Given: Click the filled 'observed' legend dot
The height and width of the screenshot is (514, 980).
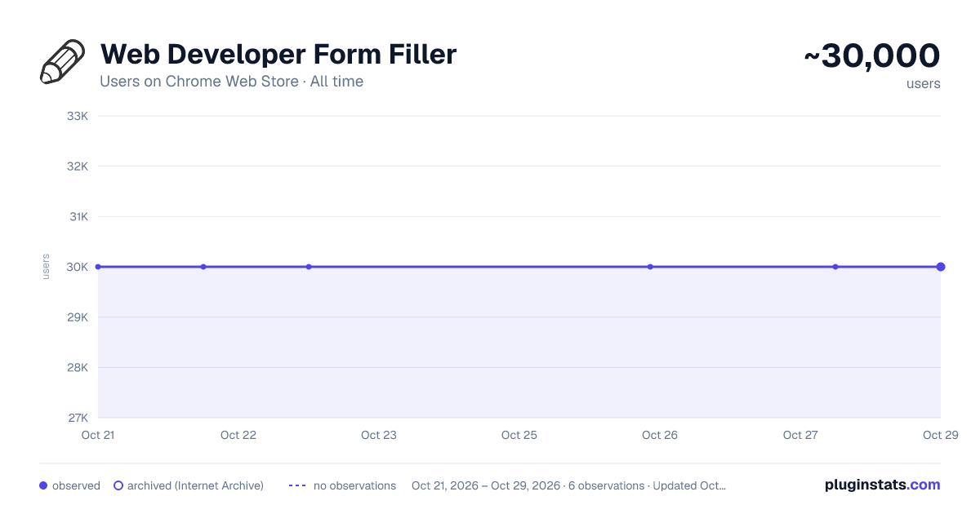Looking at the screenshot, I should point(43,485).
